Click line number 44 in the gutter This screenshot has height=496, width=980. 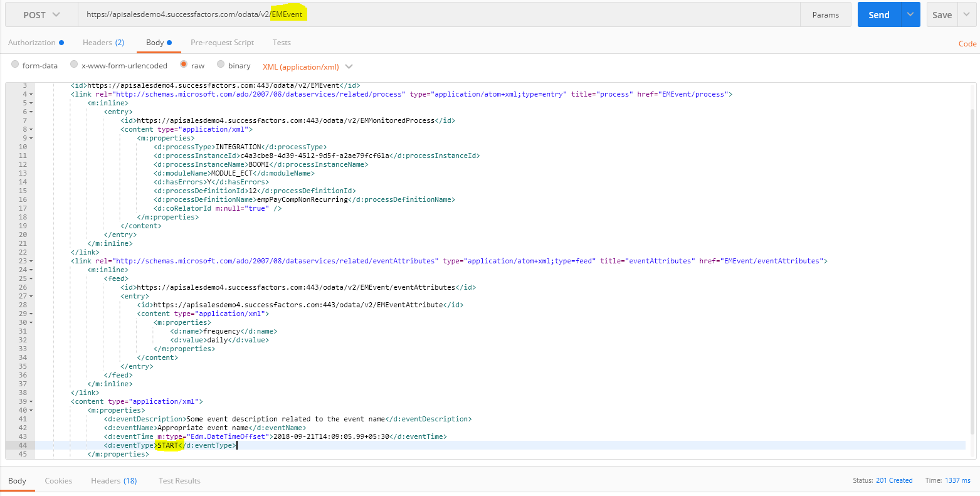(x=23, y=445)
